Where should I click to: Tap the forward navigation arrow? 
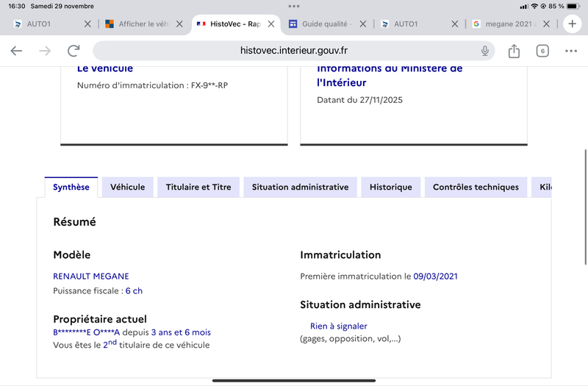45,51
